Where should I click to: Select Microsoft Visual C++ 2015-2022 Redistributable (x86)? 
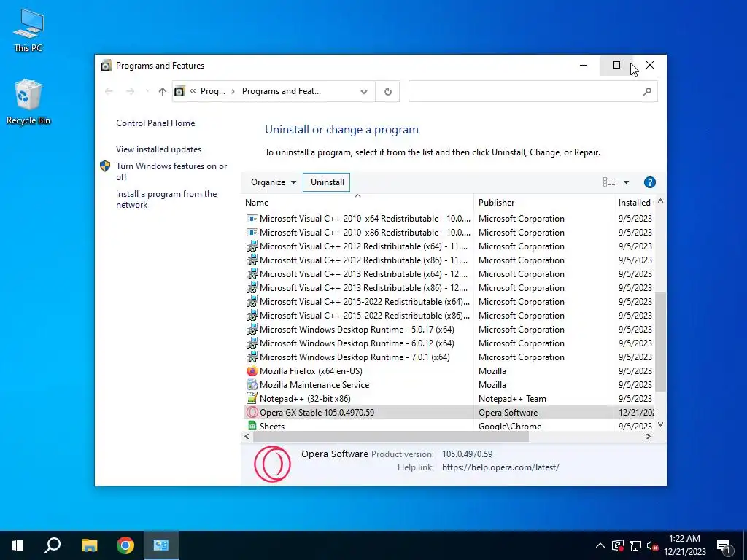pos(365,315)
